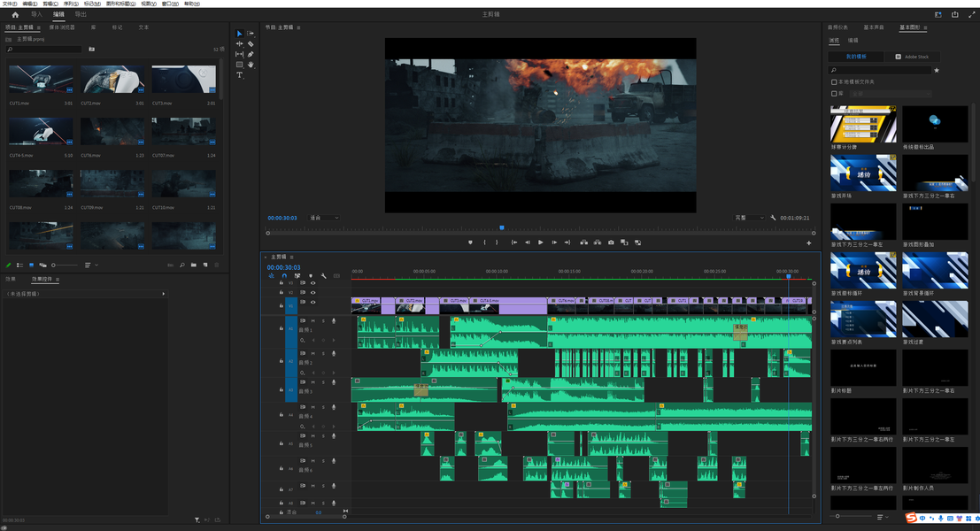Open the Sequence menu
The image size is (980, 531).
[71, 4]
